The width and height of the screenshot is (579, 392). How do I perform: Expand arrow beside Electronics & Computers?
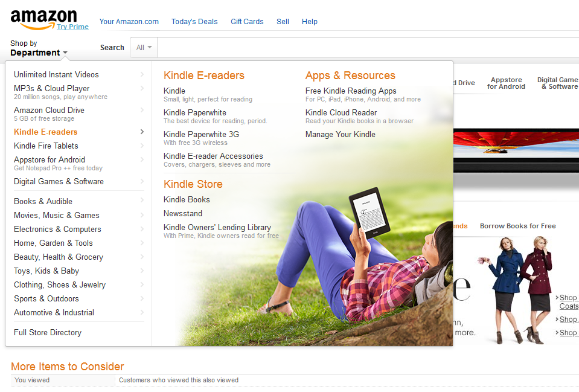coord(142,229)
